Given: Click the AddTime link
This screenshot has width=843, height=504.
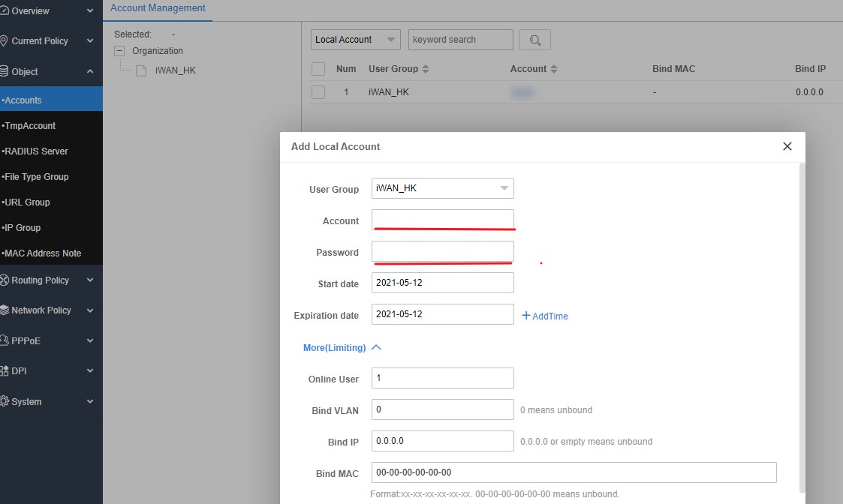Looking at the screenshot, I should (x=545, y=316).
